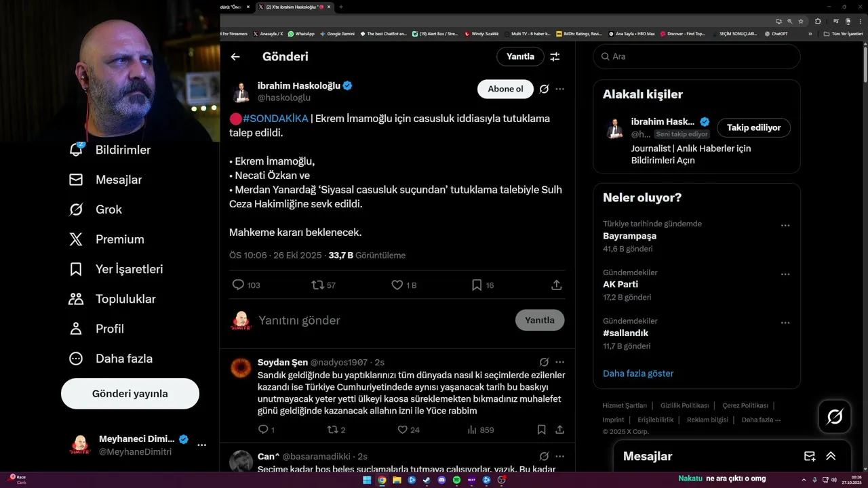Click Grok icon on İbrahim Haskoloğlu's post
Viewport: 868px width, 488px height.
544,89
